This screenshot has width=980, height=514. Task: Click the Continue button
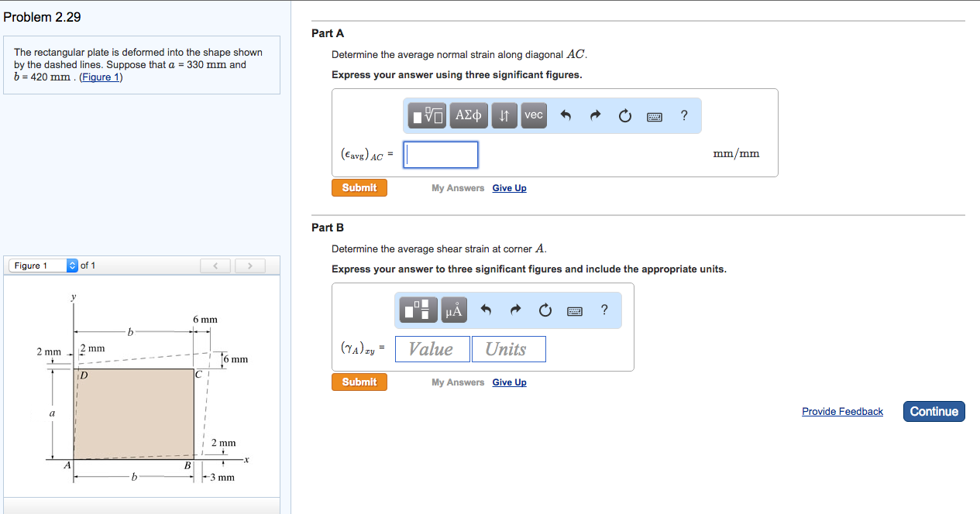[934, 412]
